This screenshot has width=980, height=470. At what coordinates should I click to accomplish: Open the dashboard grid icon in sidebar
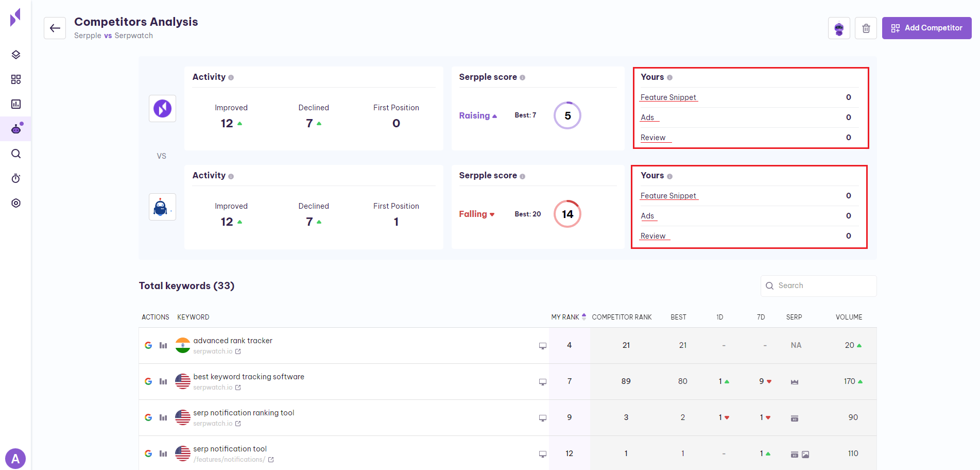16,79
